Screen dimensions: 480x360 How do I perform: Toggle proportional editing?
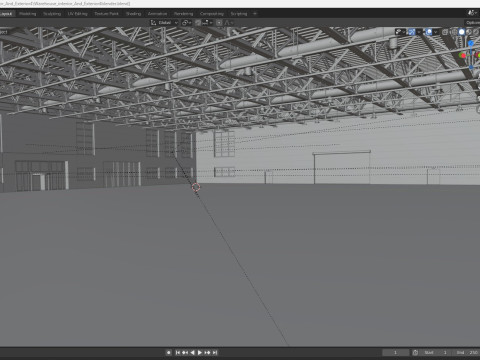[219, 23]
